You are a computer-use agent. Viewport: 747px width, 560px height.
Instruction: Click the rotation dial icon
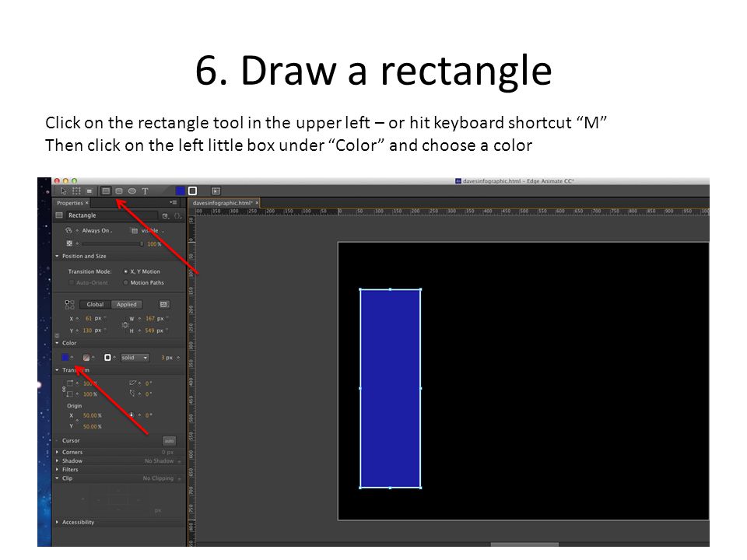click(x=132, y=415)
